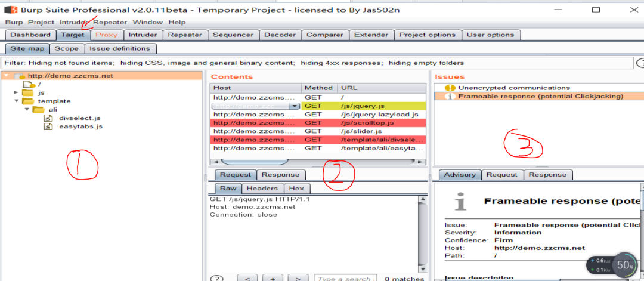Switch to Headers view of request
Image resolution: width=644 pixels, height=281 pixels.
pyautogui.click(x=262, y=188)
